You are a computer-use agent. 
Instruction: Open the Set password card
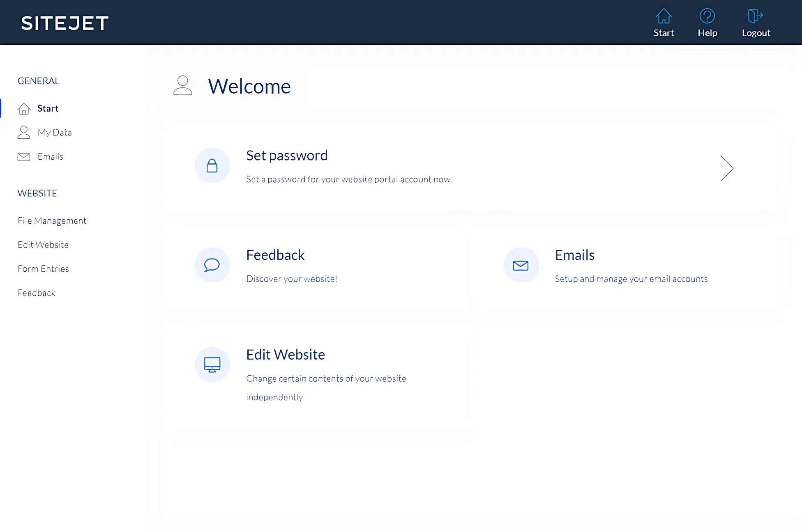287,156
